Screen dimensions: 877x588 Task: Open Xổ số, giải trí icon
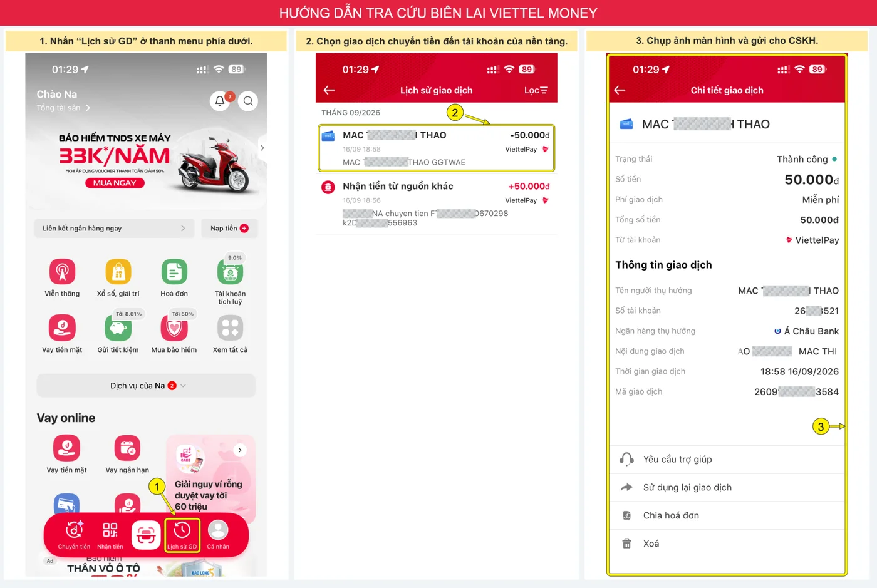118,272
